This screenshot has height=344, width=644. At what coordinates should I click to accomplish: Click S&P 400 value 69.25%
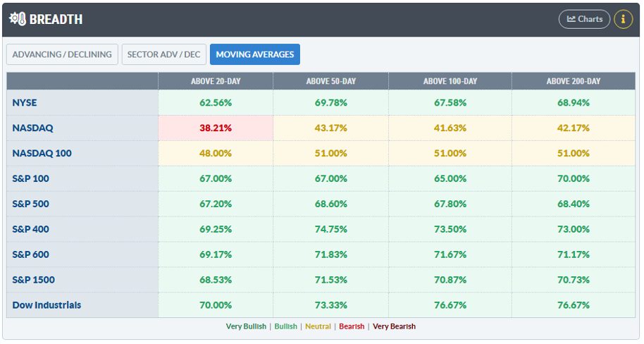click(x=216, y=229)
